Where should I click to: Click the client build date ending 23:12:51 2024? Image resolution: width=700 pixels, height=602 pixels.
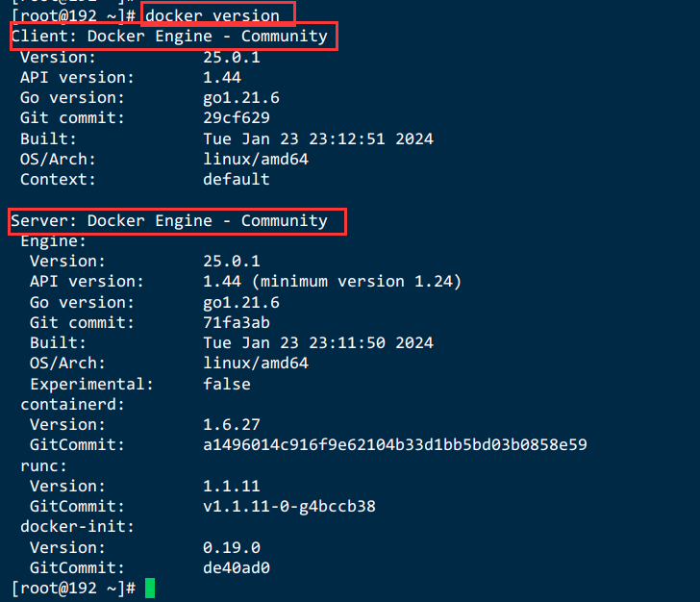coord(318,138)
